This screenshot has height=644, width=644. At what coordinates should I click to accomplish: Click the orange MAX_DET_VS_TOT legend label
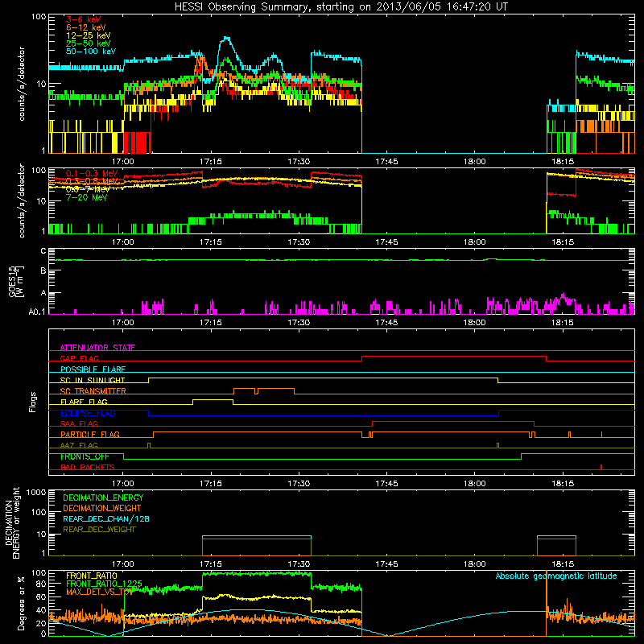point(99,592)
